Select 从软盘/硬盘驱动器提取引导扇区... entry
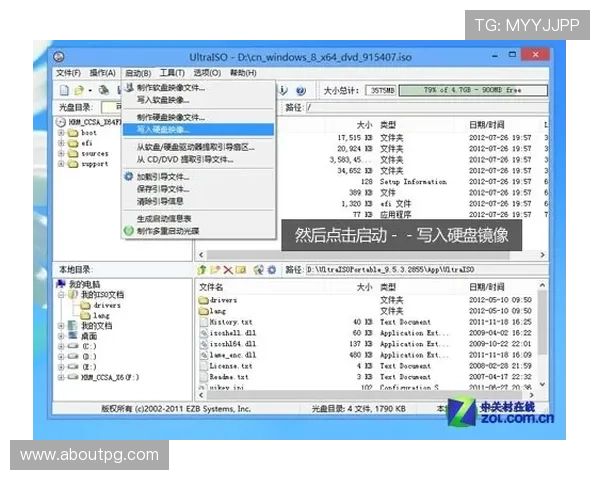600x480 pixels. 198,147
